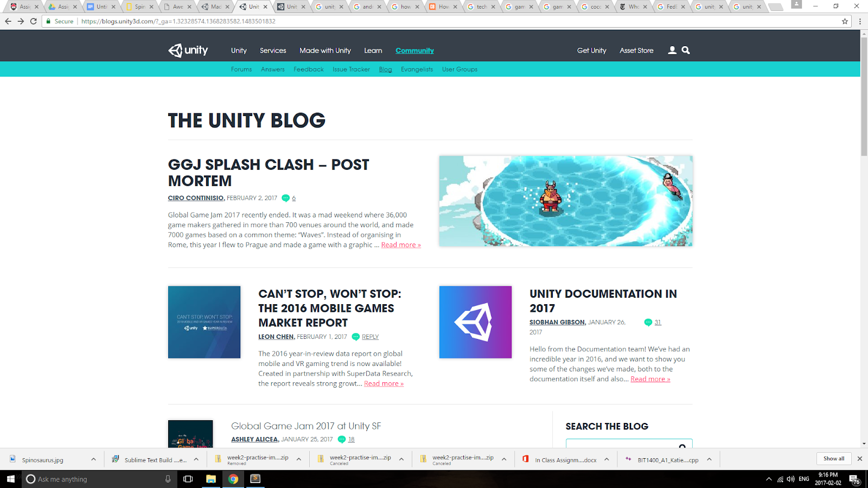Open Can't Stop Won't Stop Market Report title
The image size is (868, 488).
(x=330, y=308)
